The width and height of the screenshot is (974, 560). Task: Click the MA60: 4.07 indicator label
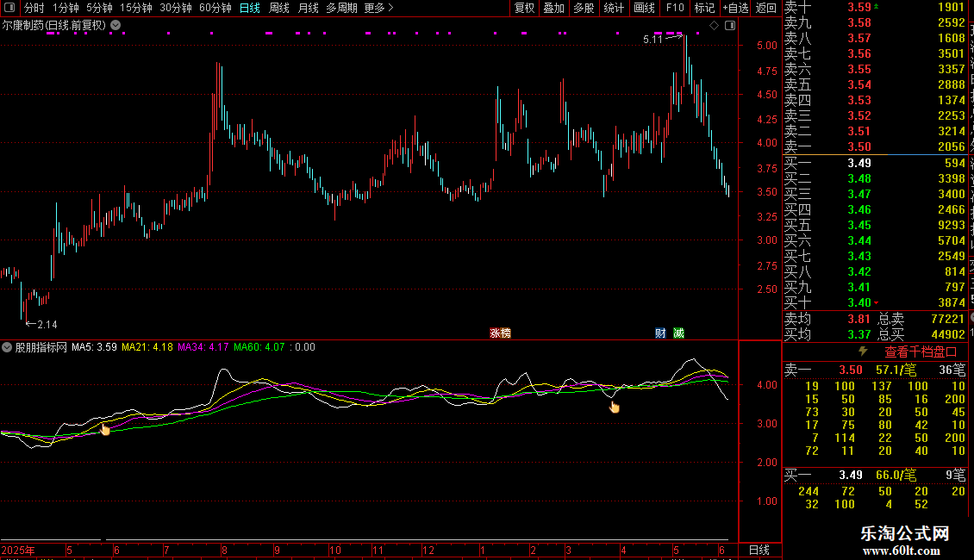(259, 347)
